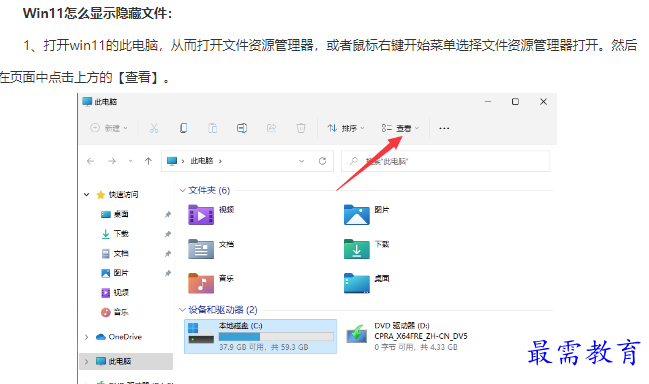Go back with the left arrow
The width and height of the screenshot is (649, 384).
pyautogui.click(x=91, y=161)
